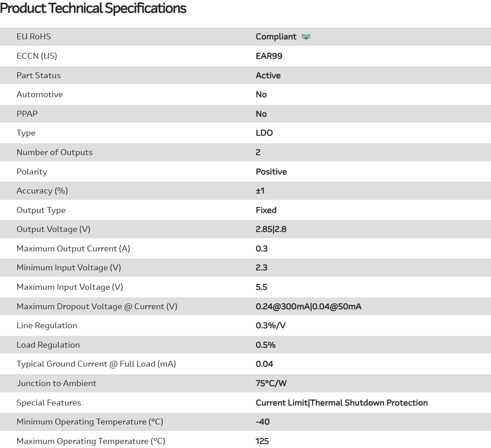Click the Automotive row label
491x448 pixels.
click(39, 94)
